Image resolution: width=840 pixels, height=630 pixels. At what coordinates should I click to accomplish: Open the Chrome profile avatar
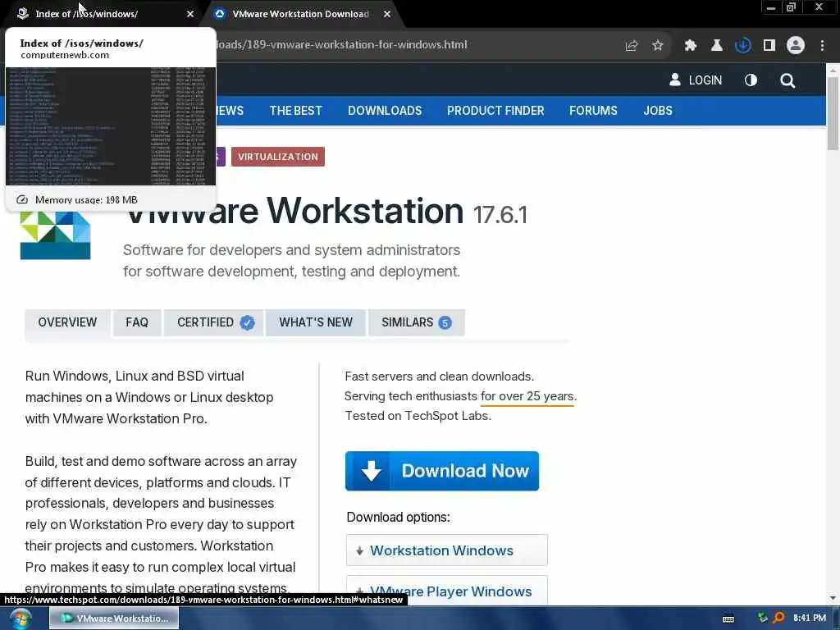point(796,46)
